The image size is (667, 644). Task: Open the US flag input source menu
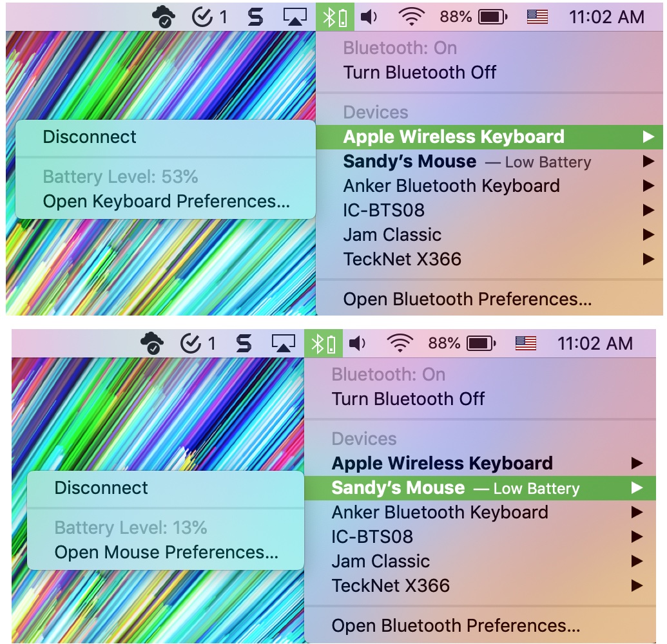(536, 16)
